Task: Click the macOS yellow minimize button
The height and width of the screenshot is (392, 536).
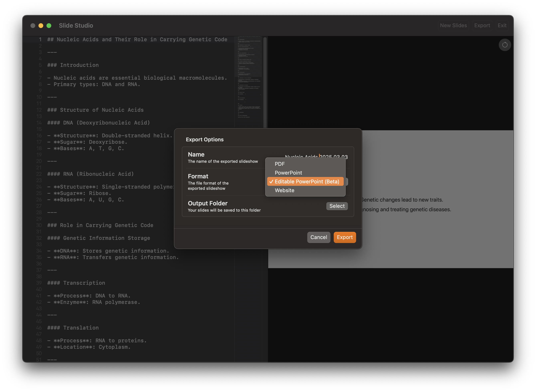Action: (x=41, y=25)
